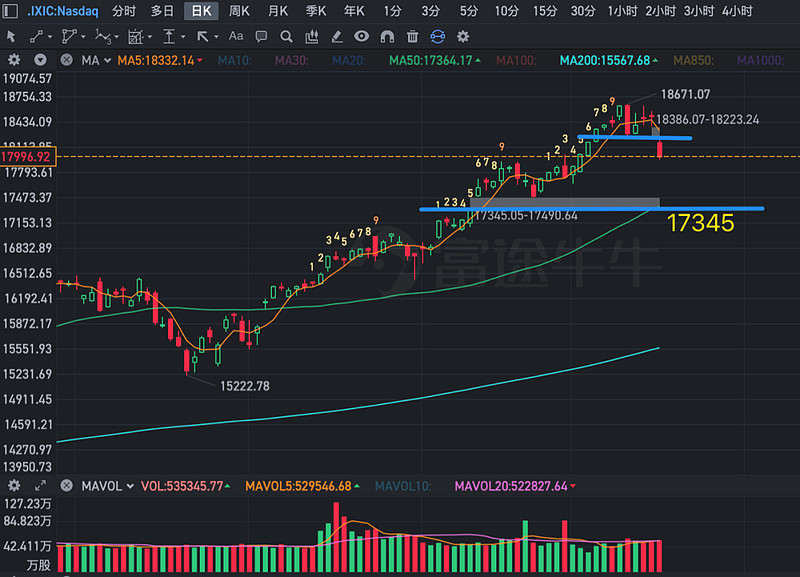
Task: Toggle the MA200 line
Action: pos(609,61)
